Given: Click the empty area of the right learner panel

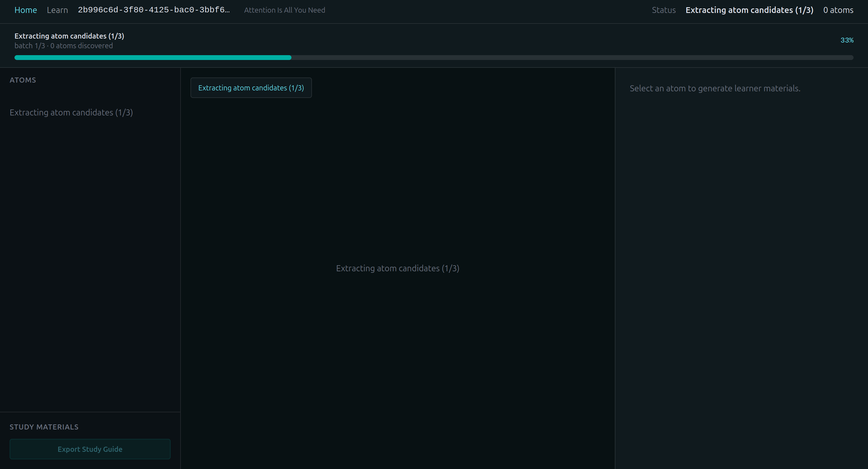Looking at the screenshot, I should pos(741,269).
